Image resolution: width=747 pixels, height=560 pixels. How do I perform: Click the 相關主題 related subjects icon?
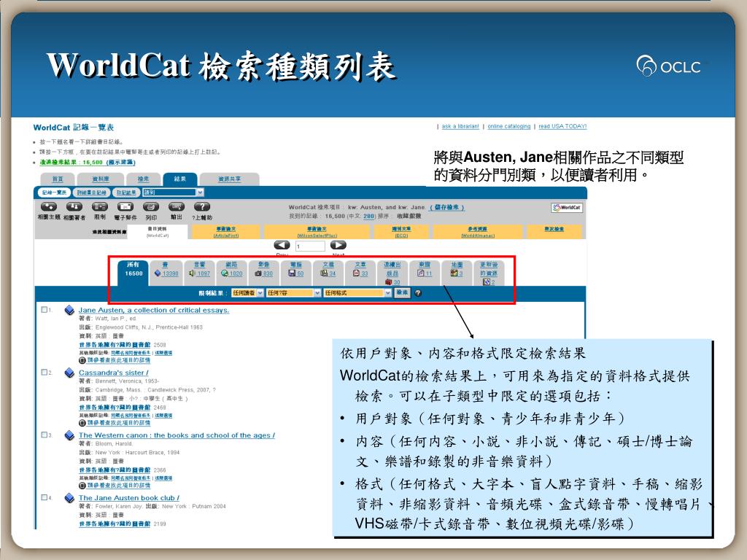pos(49,206)
